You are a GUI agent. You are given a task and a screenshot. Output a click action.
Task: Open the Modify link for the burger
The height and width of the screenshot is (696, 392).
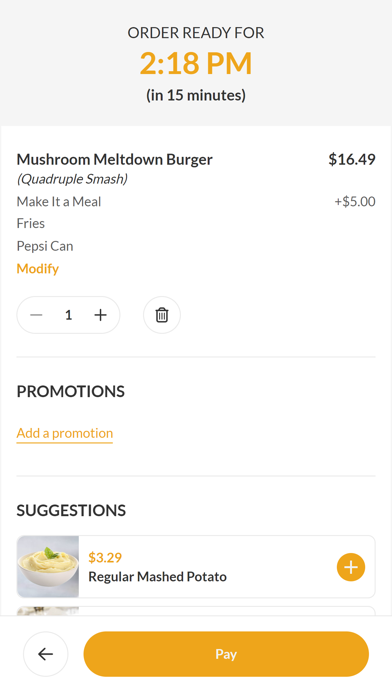tap(38, 269)
